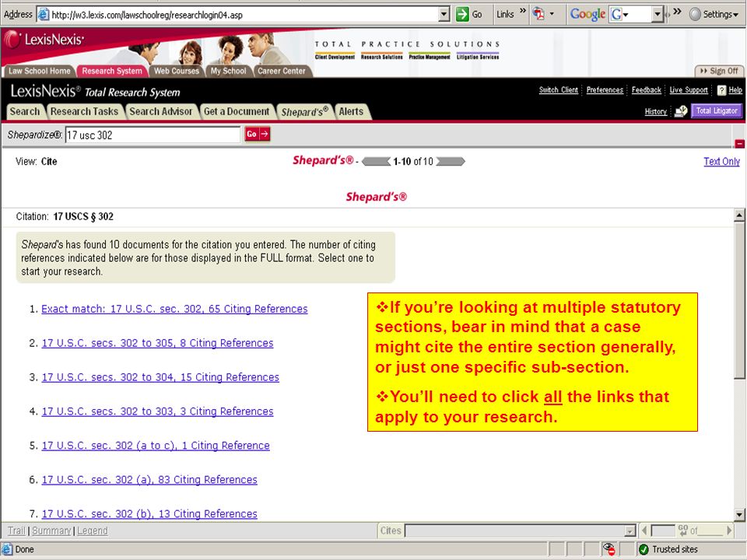Open the Google search box dropdown arrow

click(658, 14)
